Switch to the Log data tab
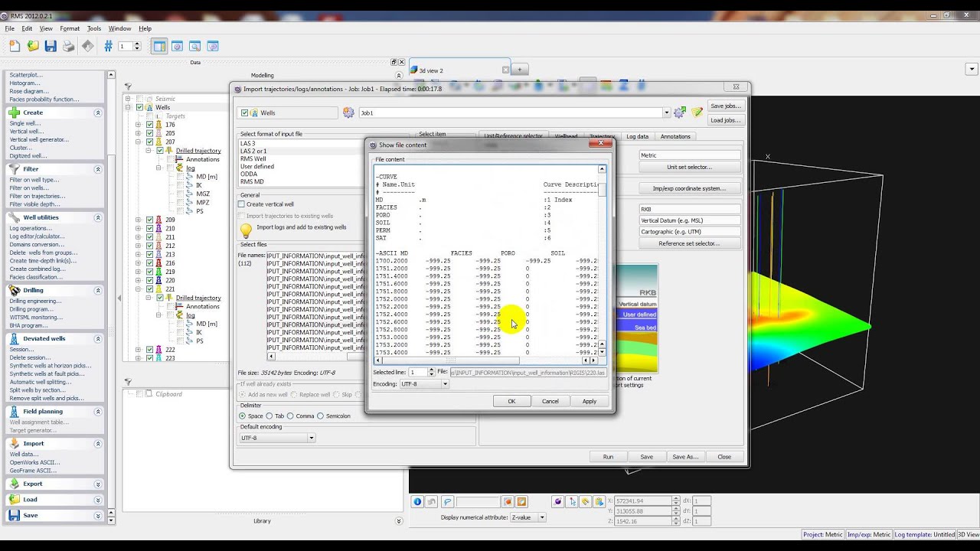This screenshot has height=551, width=980. point(637,136)
